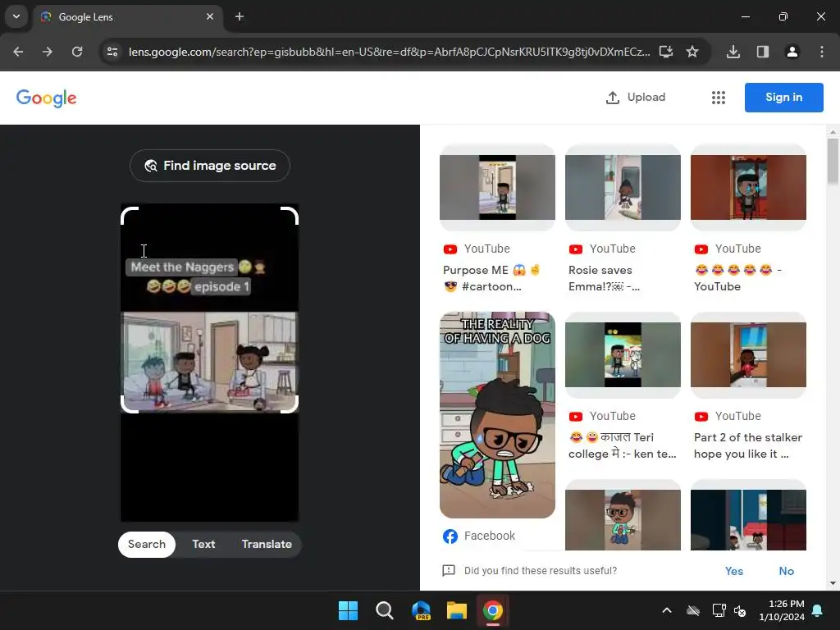Open 'Rosie saves Emma' result thumbnail
This screenshot has width=840, height=630.
tap(623, 188)
